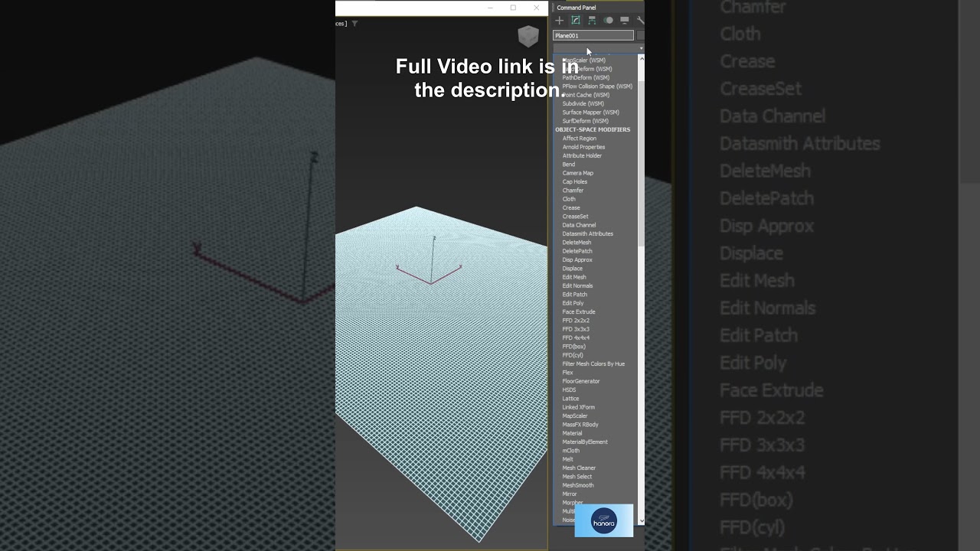This screenshot has width=980, height=551.
Task: Apply the Chamfer modifier
Action: pyautogui.click(x=573, y=191)
